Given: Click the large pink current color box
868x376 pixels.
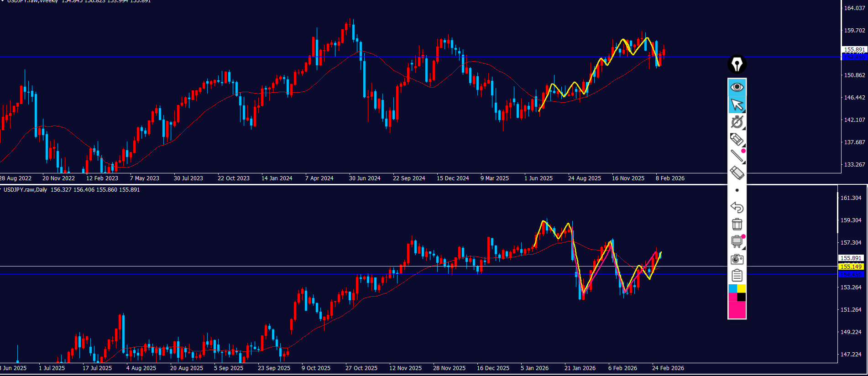Looking at the screenshot, I should tap(737, 310).
